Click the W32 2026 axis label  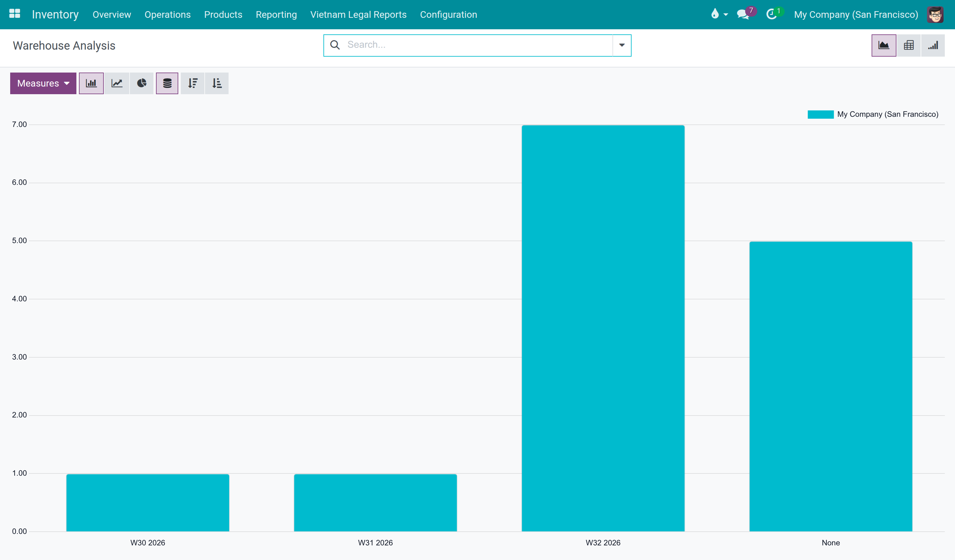pyautogui.click(x=603, y=542)
